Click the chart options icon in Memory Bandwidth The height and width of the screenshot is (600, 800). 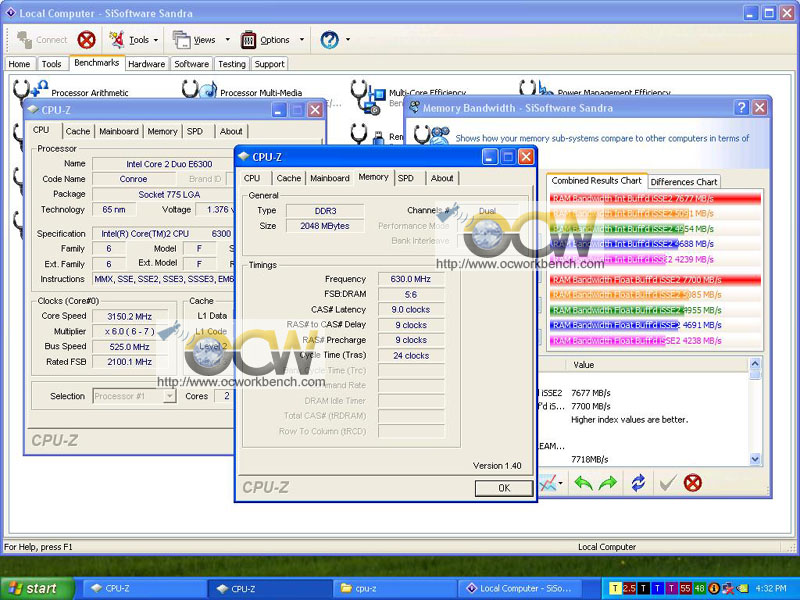(x=547, y=483)
